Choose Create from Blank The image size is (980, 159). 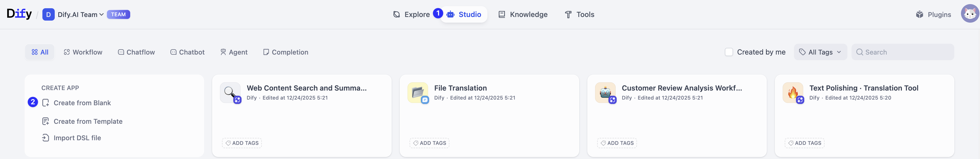coord(82,103)
